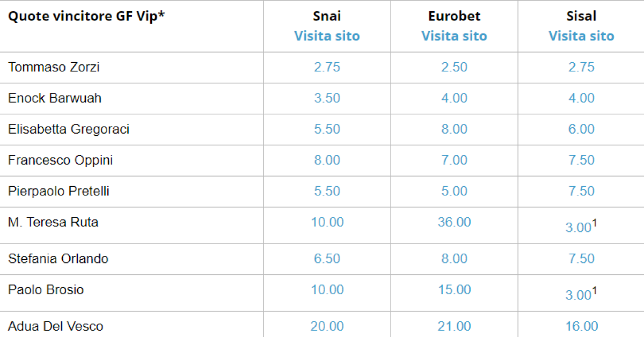The height and width of the screenshot is (337, 644).
Task: Click M. Teresa Ruta Sisal odds 3.00
Action: tap(578, 228)
